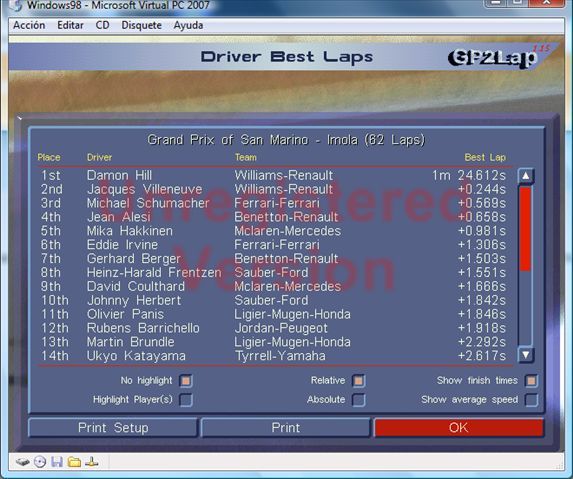573x479 pixels.
Task: Select Damon Hill's row
Action: coord(273,175)
